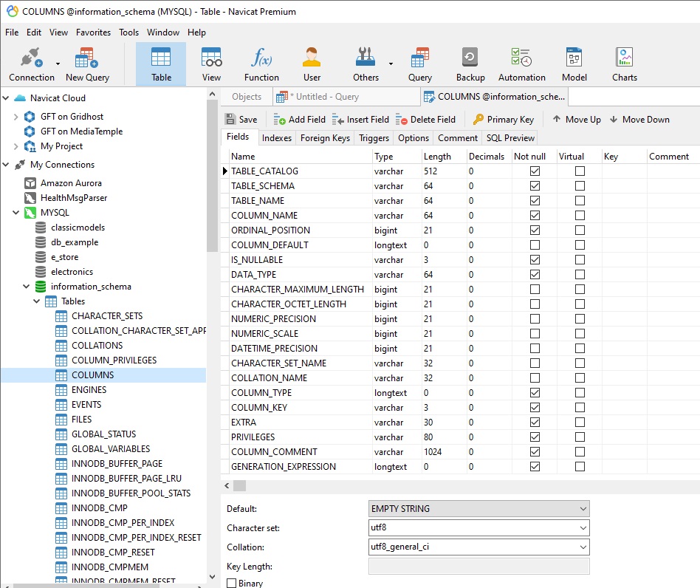Open a New Query
Image resolution: width=700 pixels, height=588 pixels.
click(x=86, y=63)
